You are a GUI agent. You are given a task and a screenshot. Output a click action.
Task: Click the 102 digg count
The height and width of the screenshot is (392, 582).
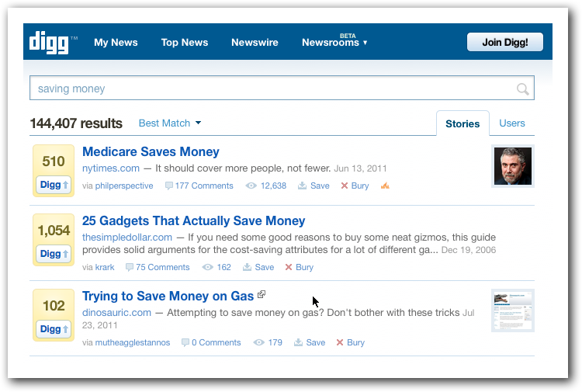54,306
